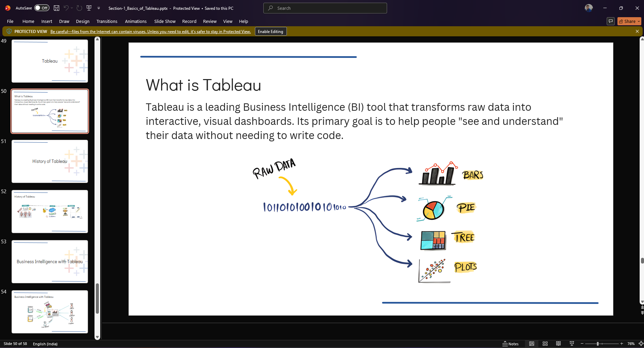
Task: Click the zoom slider handle
Action: (598, 344)
